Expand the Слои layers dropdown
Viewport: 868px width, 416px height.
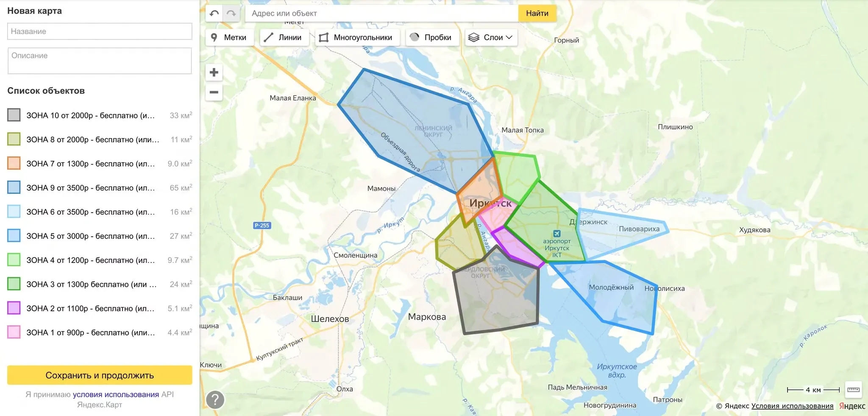(x=490, y=37)
